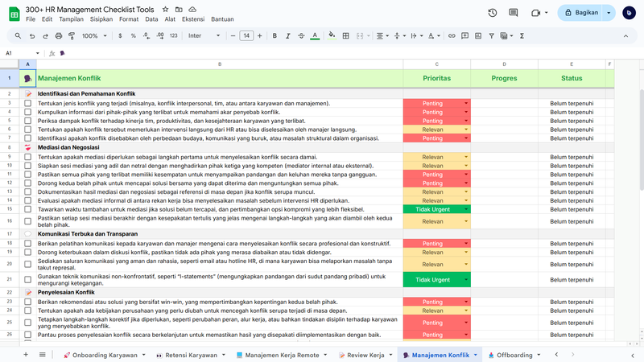Expand the Bagikan share options arrow
Viewport: 644px width, 362px height.
coord(609,13)
